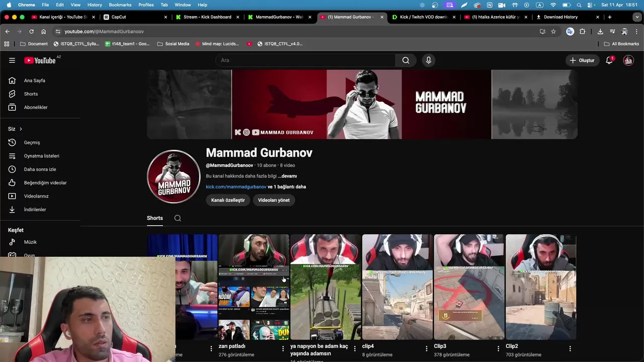The height and width of the screenshot is (362, 644).
Task: Bookmark this page with star icon
Action: point(553,31)
